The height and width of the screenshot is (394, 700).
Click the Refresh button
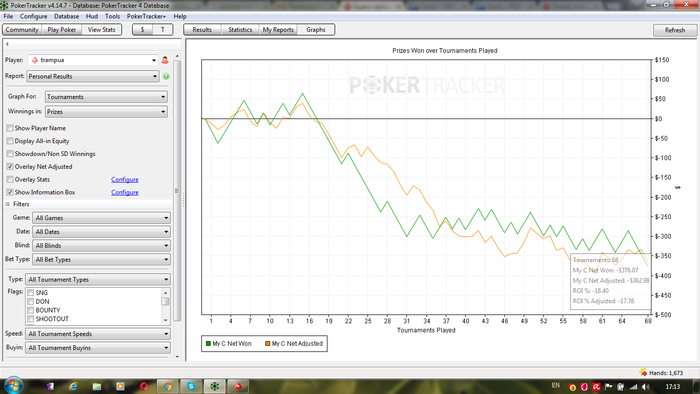point(675,30)
